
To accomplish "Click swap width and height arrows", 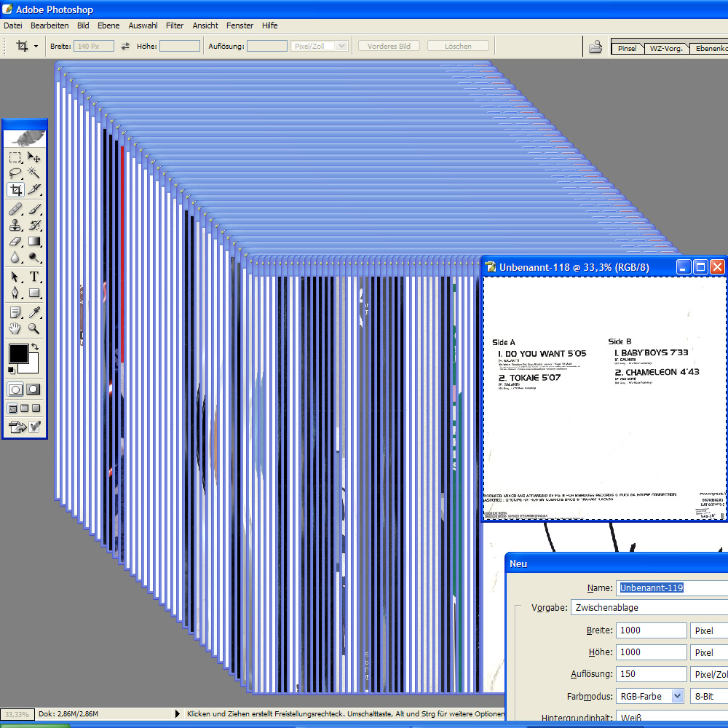I will [125, 46].
